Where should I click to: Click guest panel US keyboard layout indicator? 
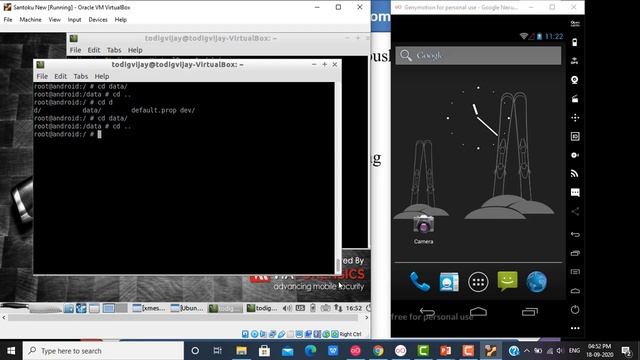(x=300, y=308)
